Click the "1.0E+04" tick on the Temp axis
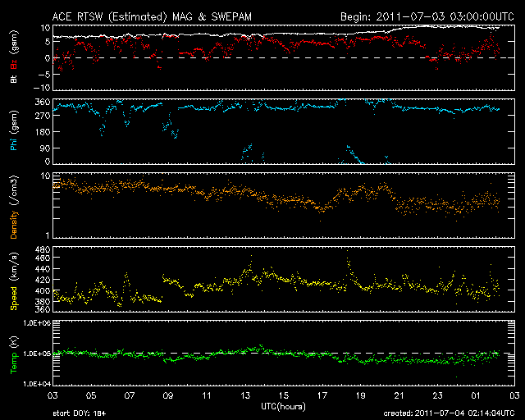 pos(37,384)
